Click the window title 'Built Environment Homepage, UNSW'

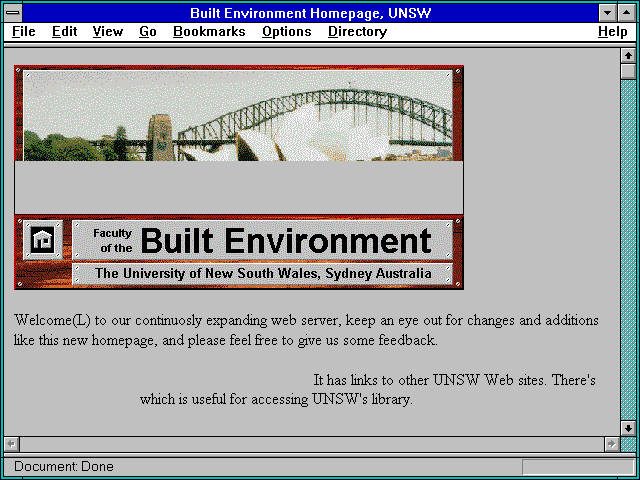click(x=310, y=13)
